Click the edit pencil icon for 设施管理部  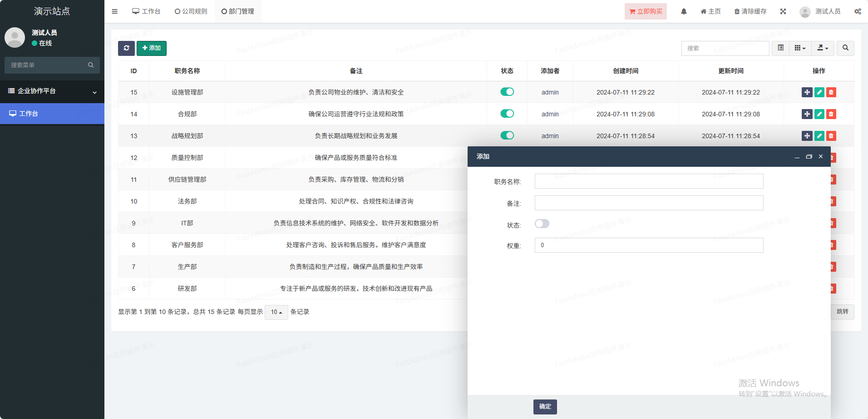pyautogui.click(x=819, y=92)
